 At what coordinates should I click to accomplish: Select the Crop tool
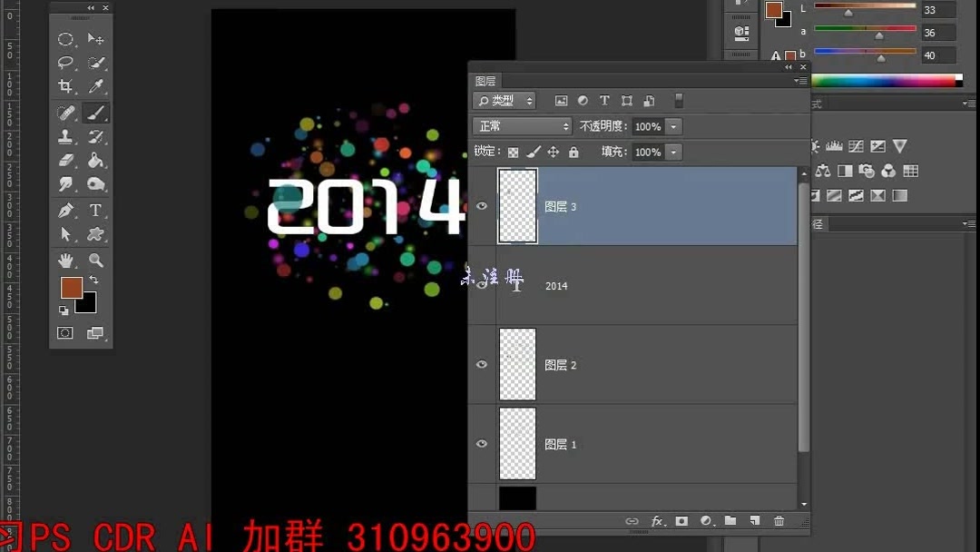66,87
